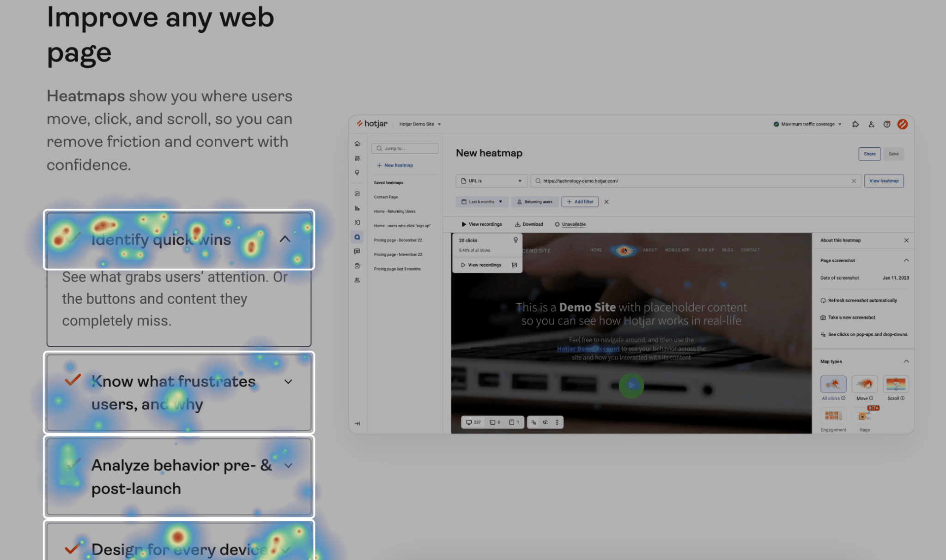
Task: Open the Contact Page saved heatmap
Action: (x=386, y=197)
